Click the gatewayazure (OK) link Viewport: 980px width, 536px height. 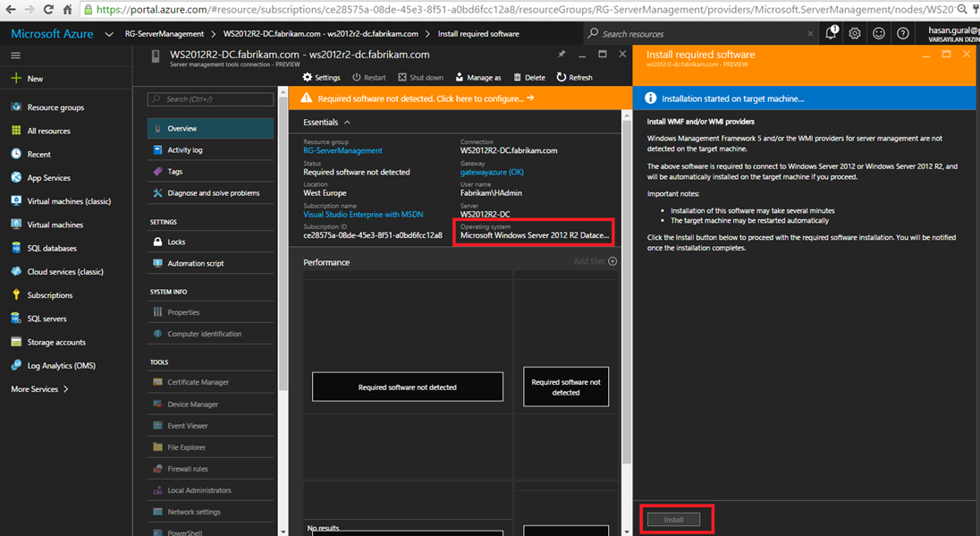492,172
